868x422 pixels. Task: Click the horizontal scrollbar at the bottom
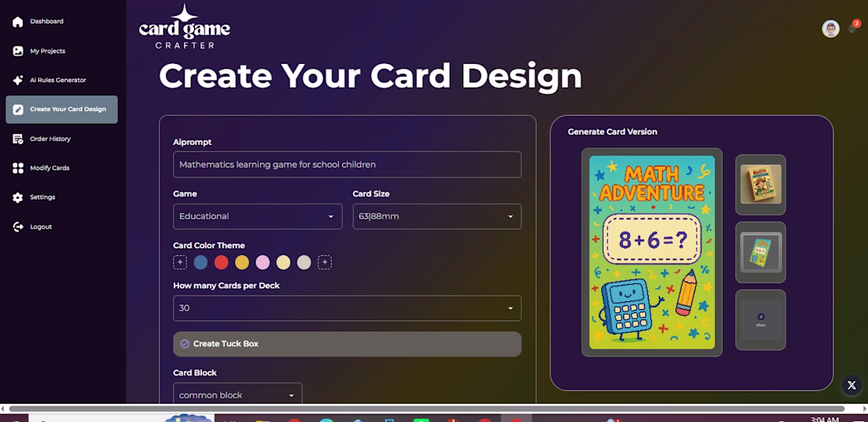click(426, 409)
